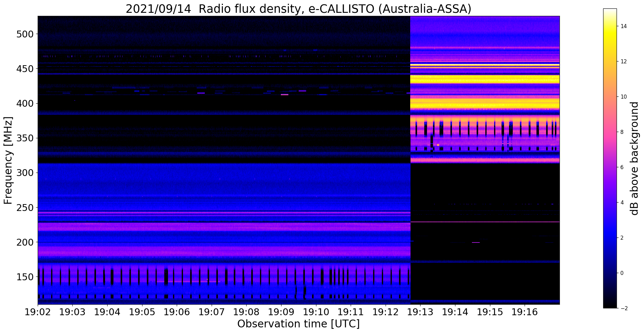Click the colorbar tick label 14
The height and width of the screenshot is (333, 644).
click(624, 26)
